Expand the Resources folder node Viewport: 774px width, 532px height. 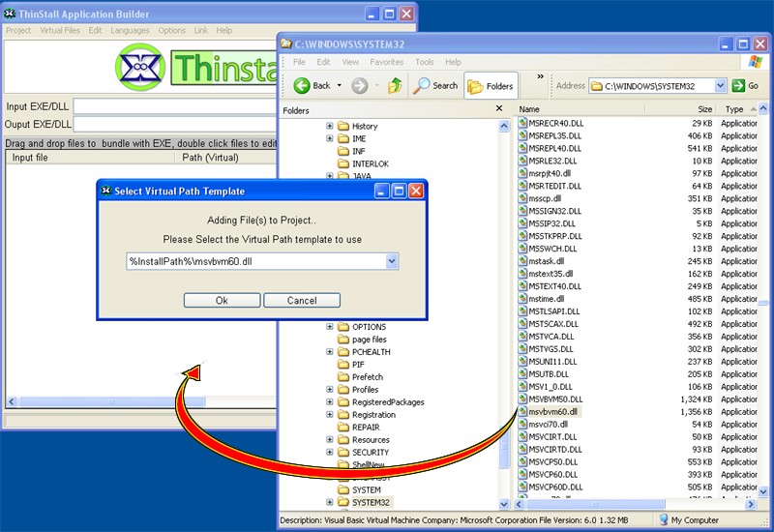coord(330,440)
